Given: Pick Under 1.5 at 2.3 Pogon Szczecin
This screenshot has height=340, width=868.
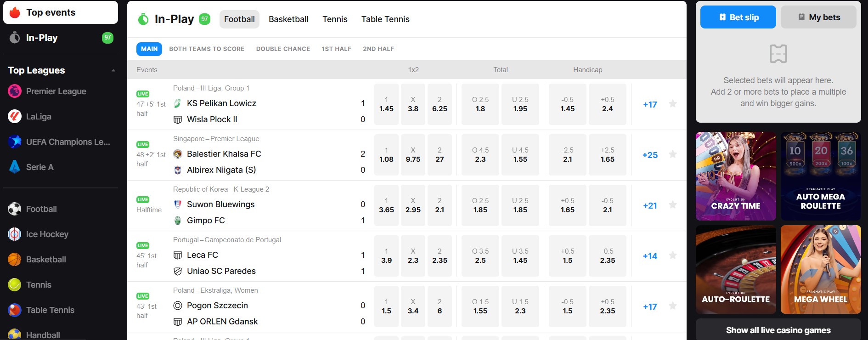Looking at the screenshot, I should coord(520,306).
